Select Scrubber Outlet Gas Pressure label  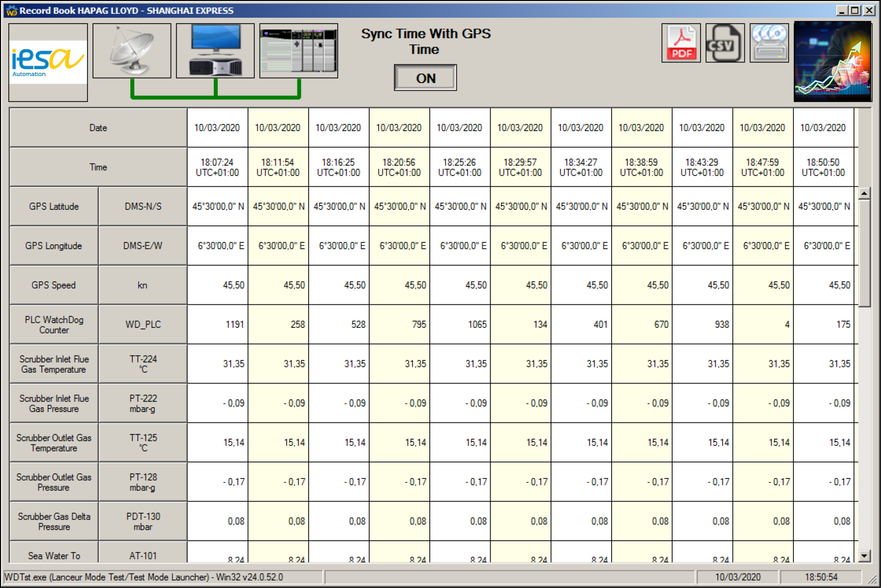54,482
